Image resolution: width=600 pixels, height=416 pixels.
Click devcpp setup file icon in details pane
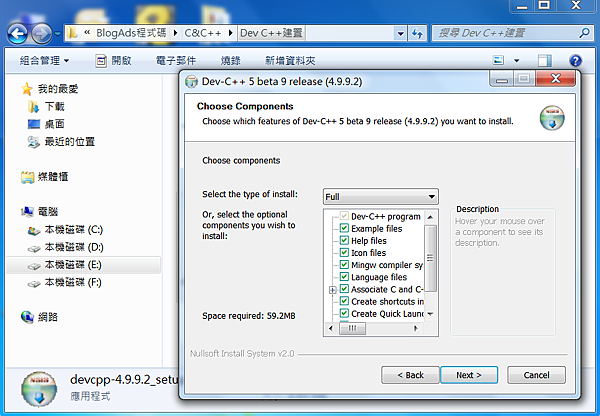coord(39,389)
